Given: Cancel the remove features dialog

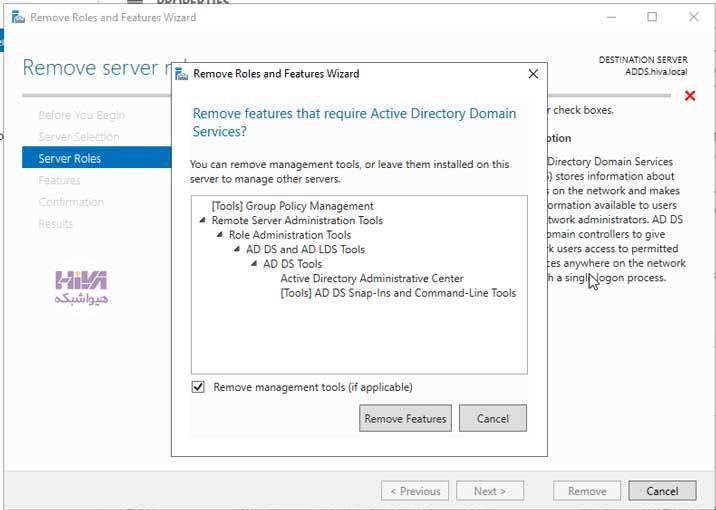Looking at the screenshot, I should click(x=493, y=418).
